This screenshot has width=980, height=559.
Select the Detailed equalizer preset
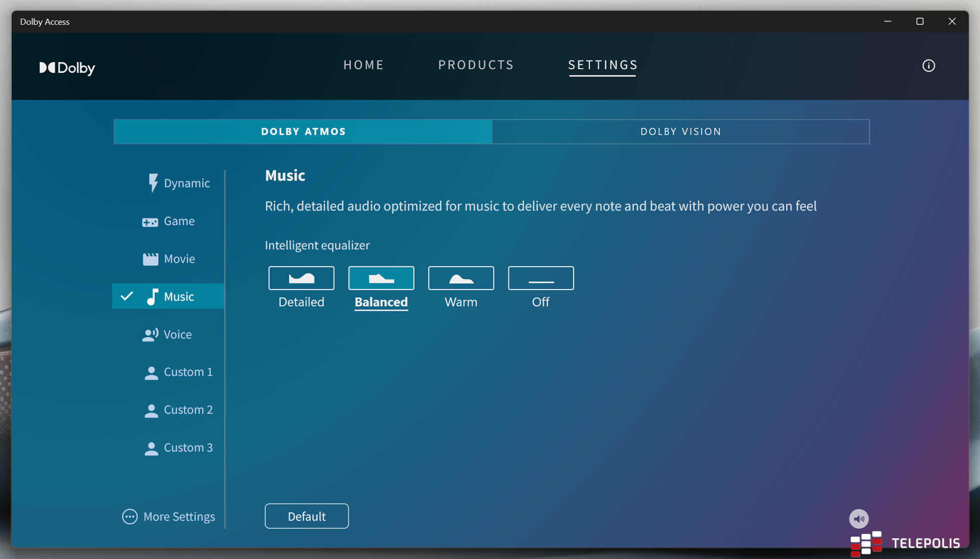(x=301, y=278)
